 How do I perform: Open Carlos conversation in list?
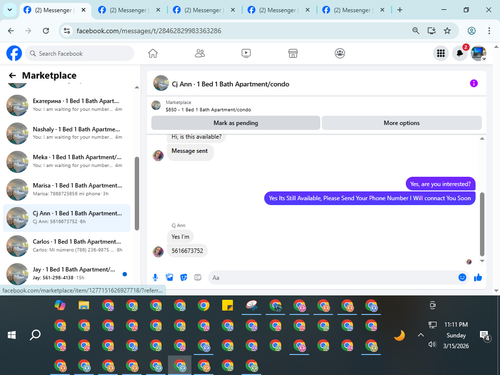click(67, 246)
